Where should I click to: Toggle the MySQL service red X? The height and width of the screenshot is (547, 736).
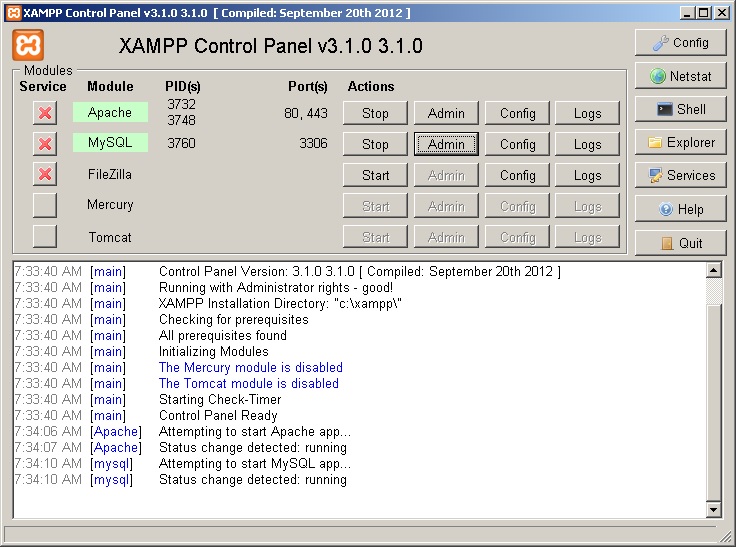tap(45, 144)
